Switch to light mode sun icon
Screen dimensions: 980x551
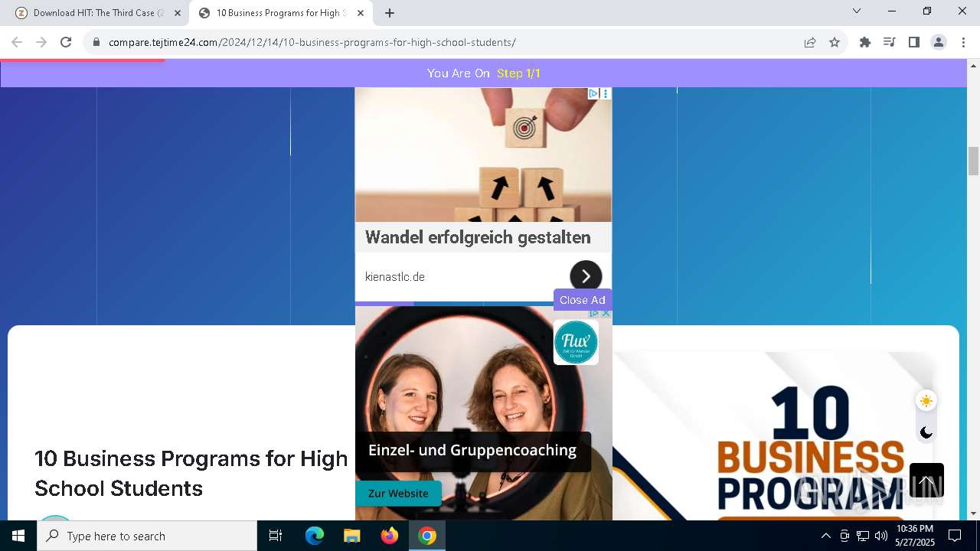click(x=926, y=401)
